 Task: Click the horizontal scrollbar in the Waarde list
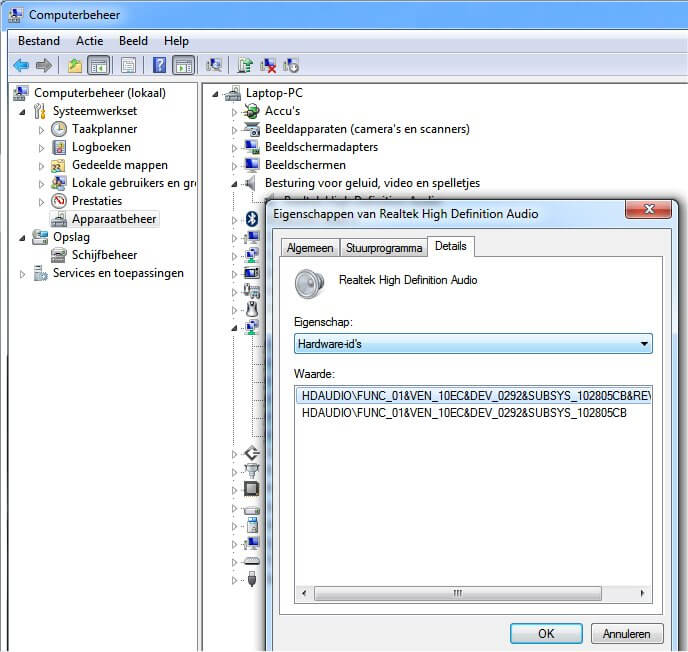(x=457, y=593)
